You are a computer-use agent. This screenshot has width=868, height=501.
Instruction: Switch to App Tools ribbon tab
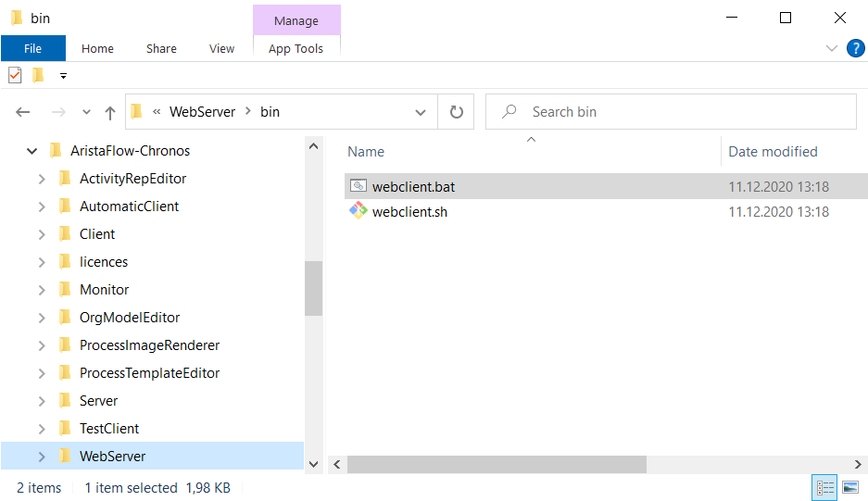[x=296, y=48]
